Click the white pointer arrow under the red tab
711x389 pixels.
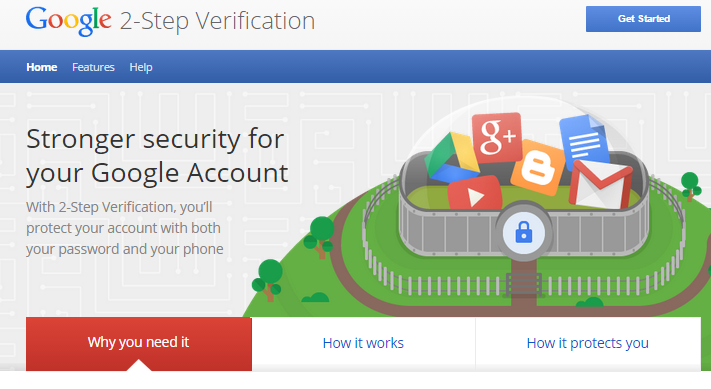point(139,365)
